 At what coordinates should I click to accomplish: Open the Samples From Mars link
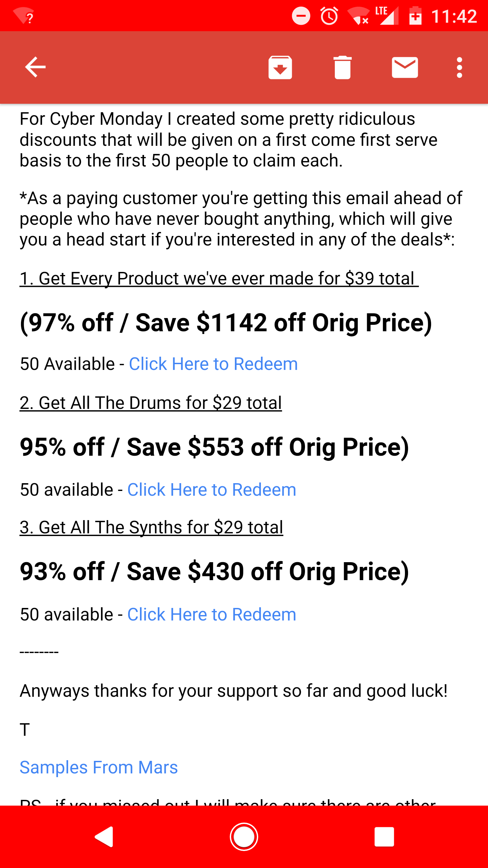(x=99, y=767)
